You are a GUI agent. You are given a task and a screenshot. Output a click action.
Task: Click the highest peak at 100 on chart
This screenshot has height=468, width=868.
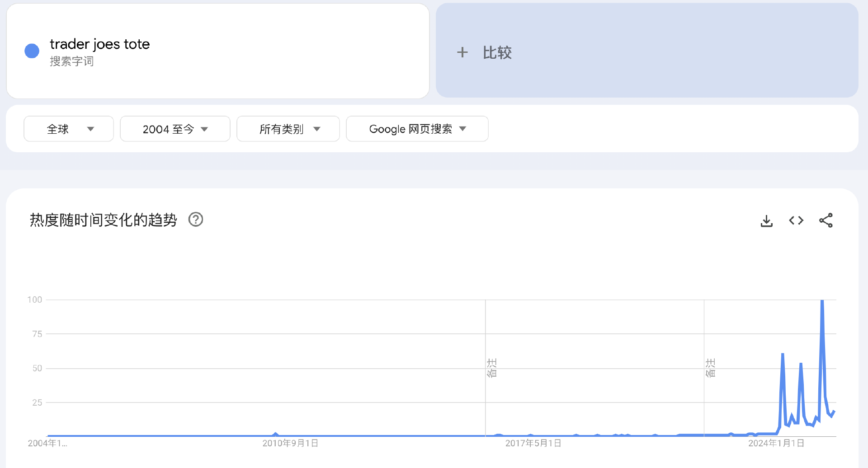[x=822, y=301]
